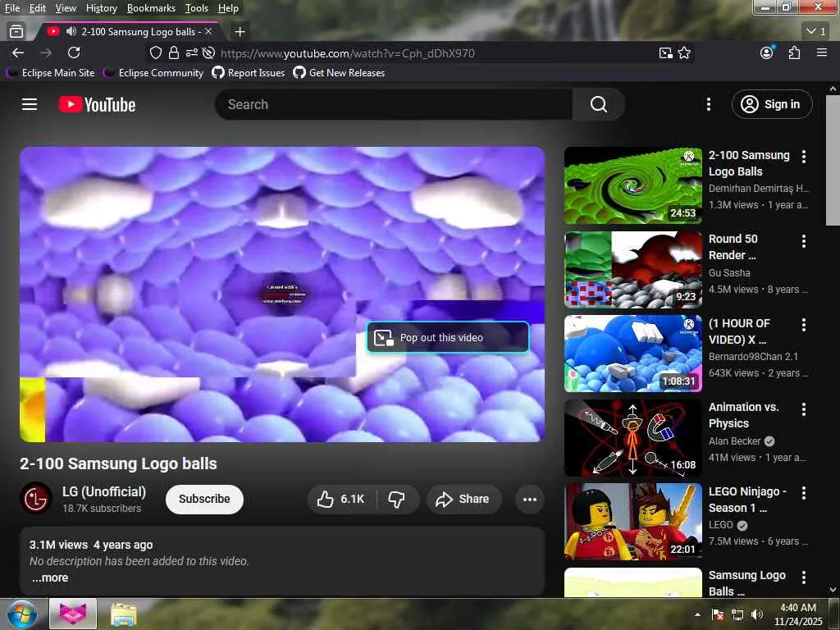Open the Eclipse Community bookmark
840x630 pixels.
pos(154,73)
